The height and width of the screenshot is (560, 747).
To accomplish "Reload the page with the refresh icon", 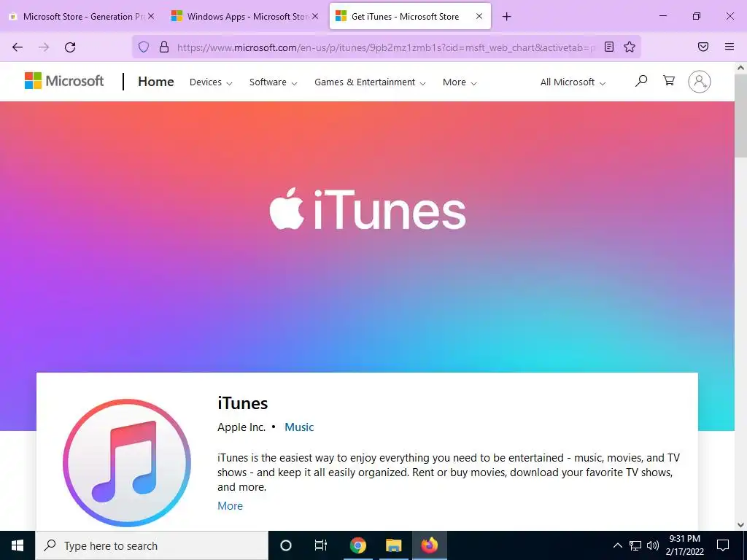I will click(x=70, y=47).
